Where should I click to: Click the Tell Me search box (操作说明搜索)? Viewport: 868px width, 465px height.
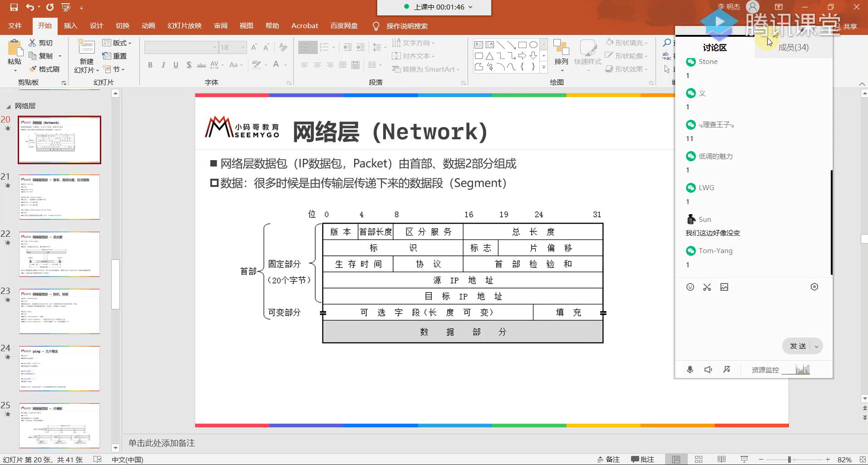400,26
